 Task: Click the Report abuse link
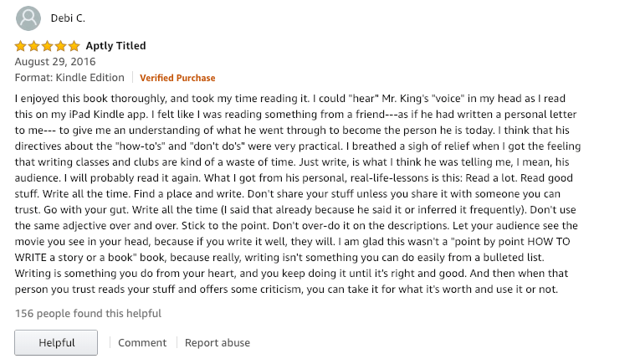pos(218,342)
